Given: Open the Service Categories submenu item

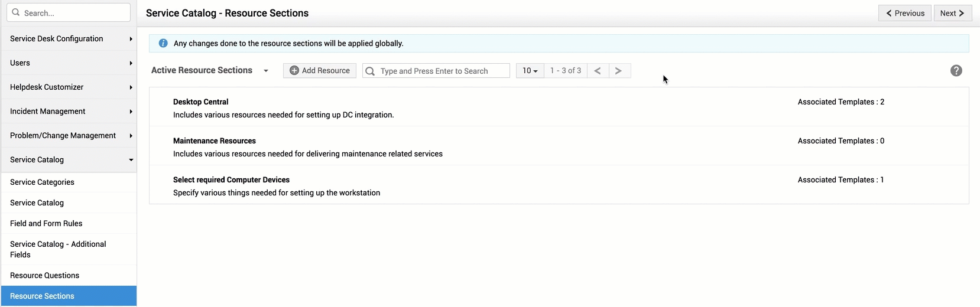Looking at the screenshot, I should tap(69, 182).
